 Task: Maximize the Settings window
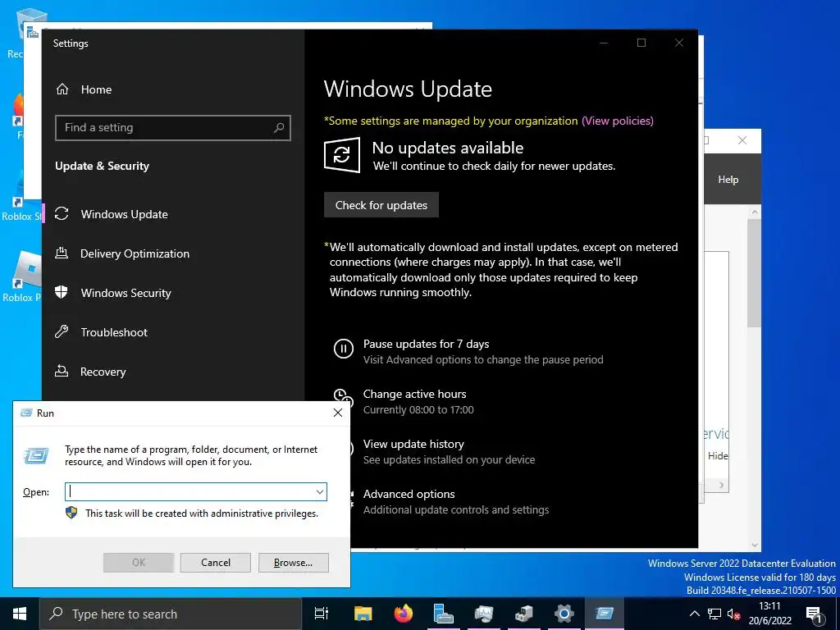641,43
